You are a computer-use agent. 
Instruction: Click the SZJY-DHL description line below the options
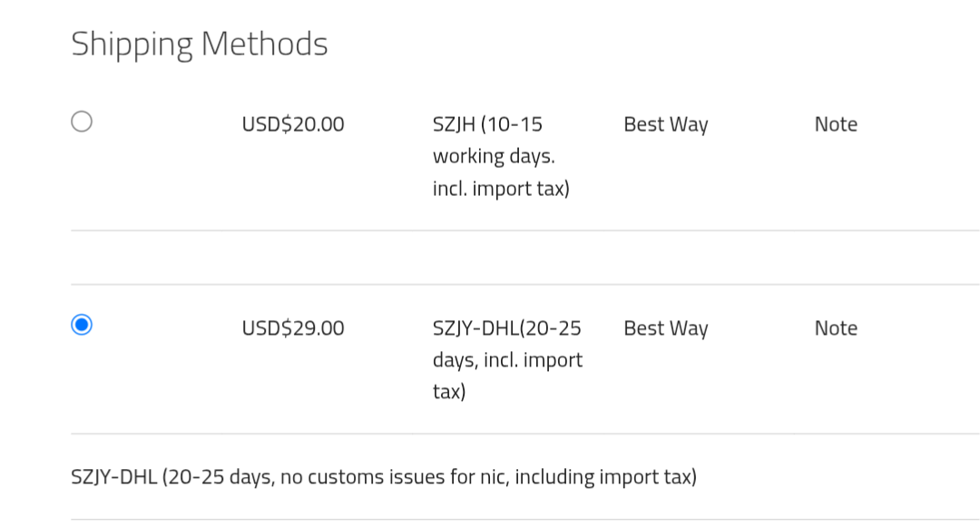coord(383,476)
